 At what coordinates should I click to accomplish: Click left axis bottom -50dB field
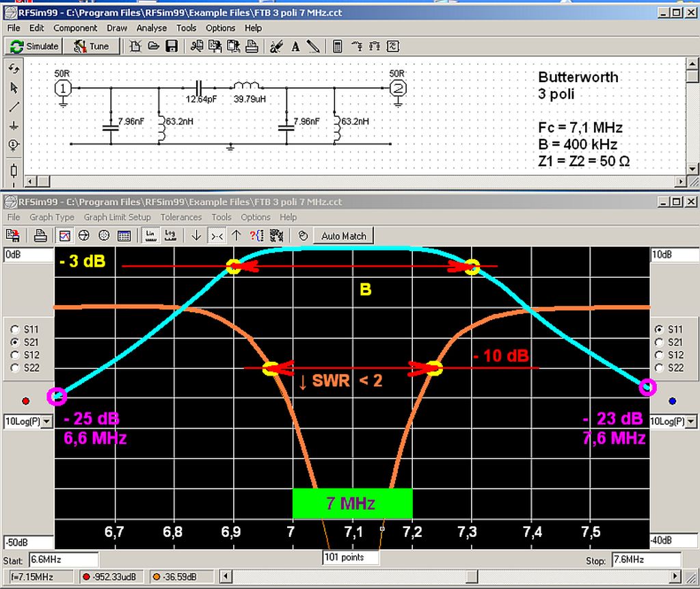coord(29,542)
